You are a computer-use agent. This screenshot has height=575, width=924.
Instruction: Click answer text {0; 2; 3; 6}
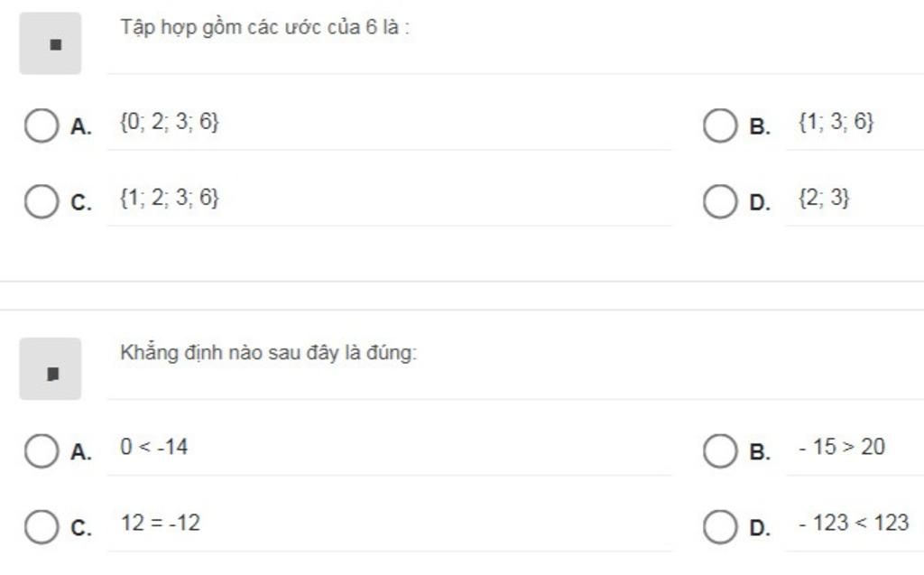[170, 122]
